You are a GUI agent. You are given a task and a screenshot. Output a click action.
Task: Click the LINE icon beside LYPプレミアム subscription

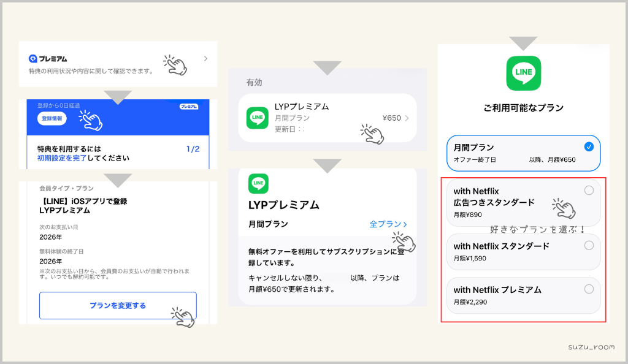tap(257, 118)
